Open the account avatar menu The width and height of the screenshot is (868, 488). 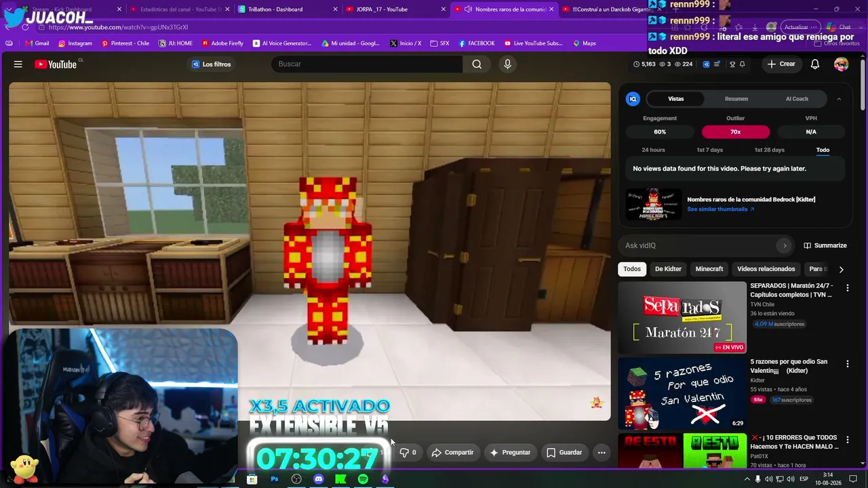[x=841, y=64]
